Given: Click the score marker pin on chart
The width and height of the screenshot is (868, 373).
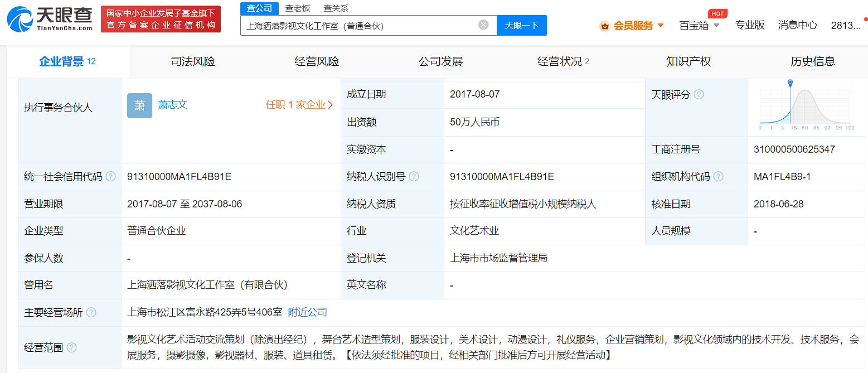Looking at the screenshot, I should coord(791,84).
